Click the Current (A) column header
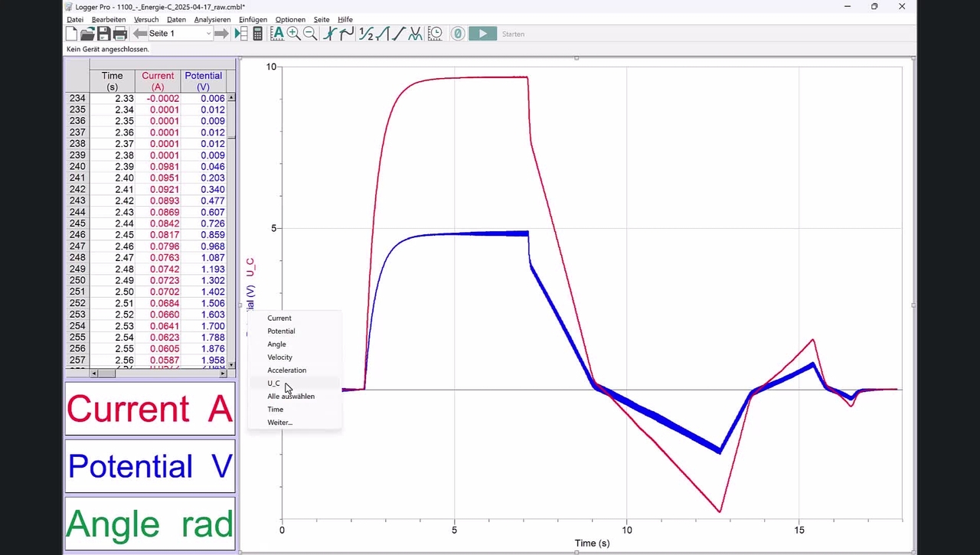This screenshot has height=555, width=980. click(158, 81)
